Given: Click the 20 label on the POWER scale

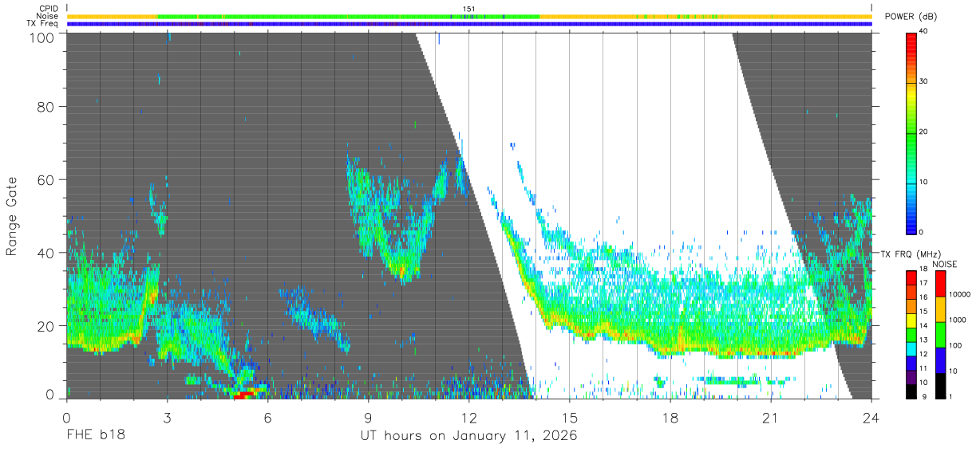Looking at the screenshot, I should click(923, 132).
